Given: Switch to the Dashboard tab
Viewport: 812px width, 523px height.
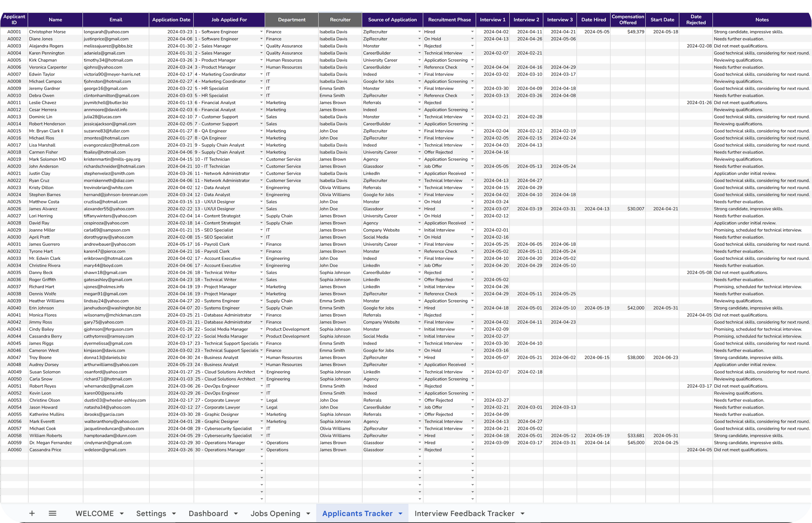Looking at the screenshot, I should (x=208, y=514).
